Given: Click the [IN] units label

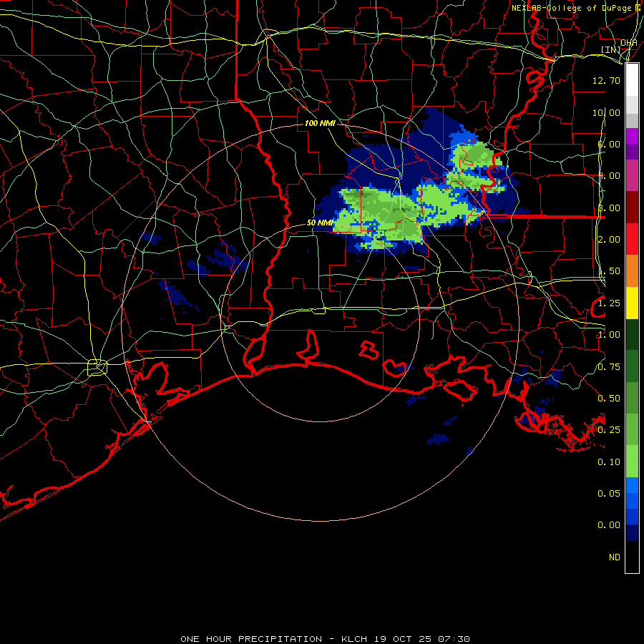Looking at the screenshot, I should pyautogui.click(x=611, y=49).
